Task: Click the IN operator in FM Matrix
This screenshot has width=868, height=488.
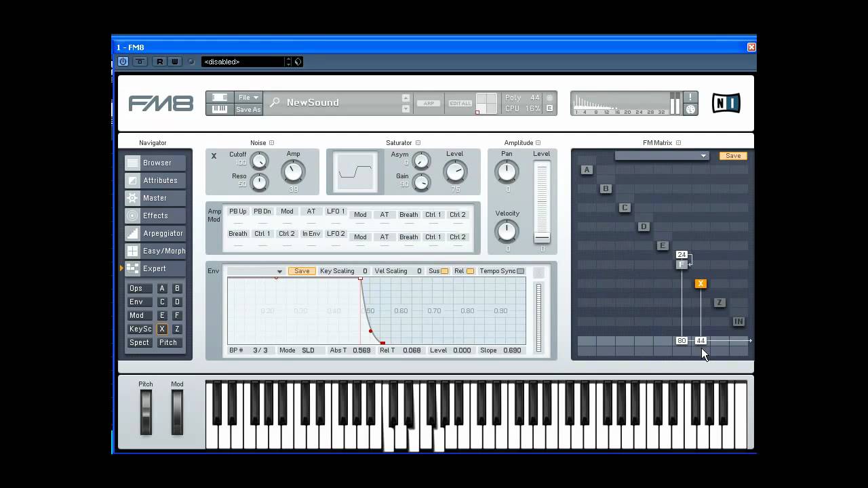Action: 738,321
